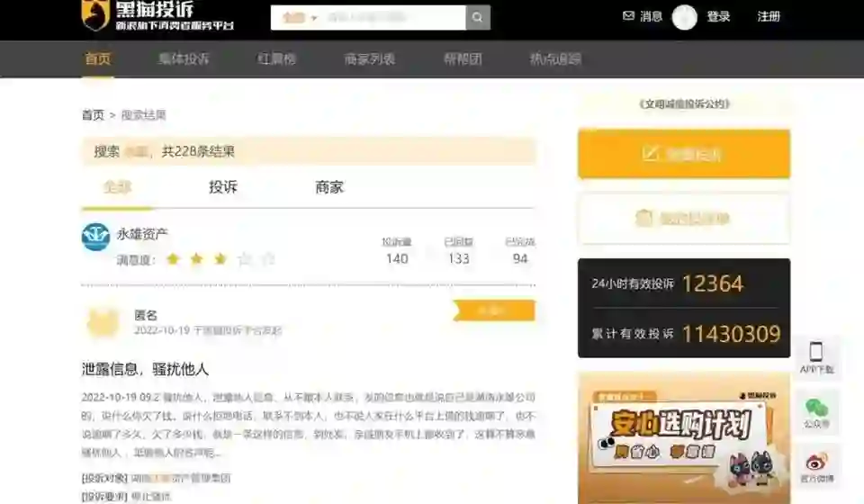Switch to the 商家 results tab
Screen dimensions: 864x504
click(x=329, y=187)
